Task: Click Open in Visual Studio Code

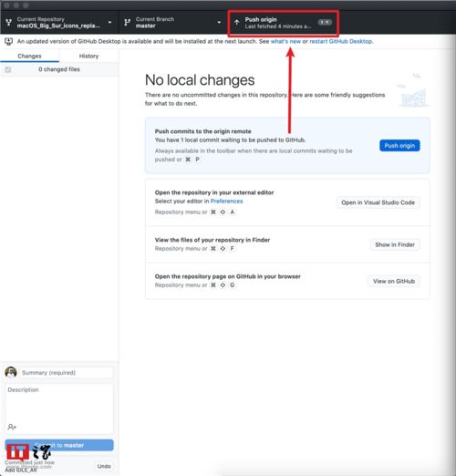Action: pos(378,202)
